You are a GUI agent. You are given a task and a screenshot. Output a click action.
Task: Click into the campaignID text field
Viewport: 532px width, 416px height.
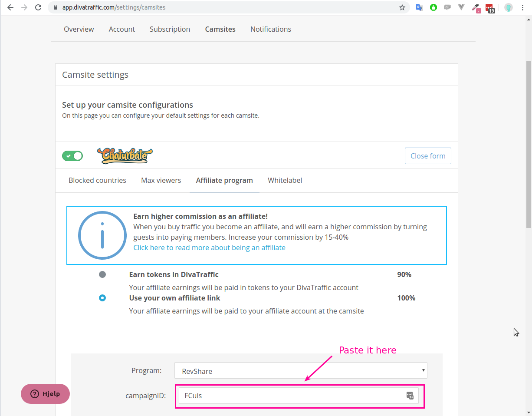pyautogui.click(x=291, y=396)
